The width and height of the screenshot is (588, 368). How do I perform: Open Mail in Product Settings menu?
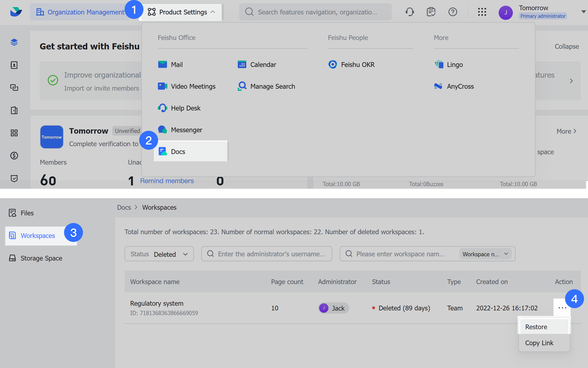(x=170, y=65)
